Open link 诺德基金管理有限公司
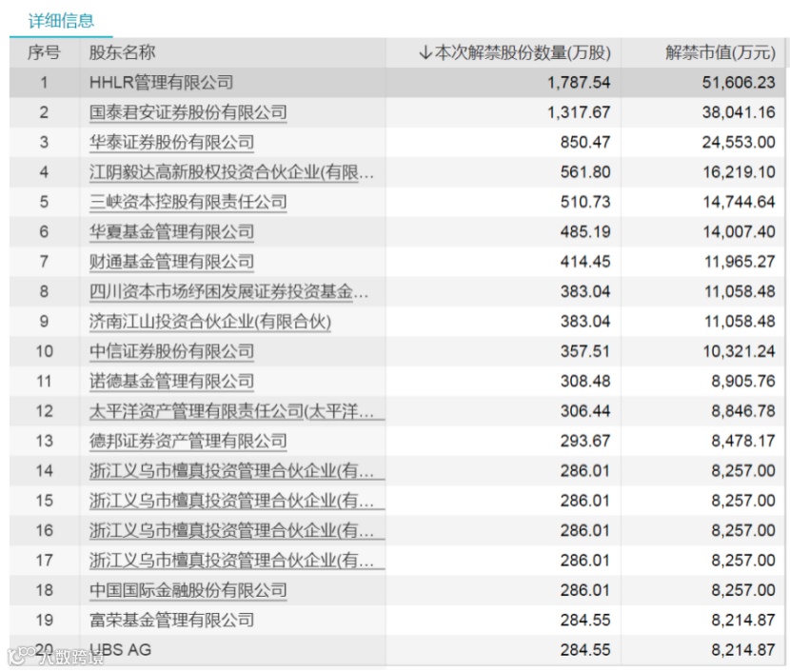 [x=171, y=381]
